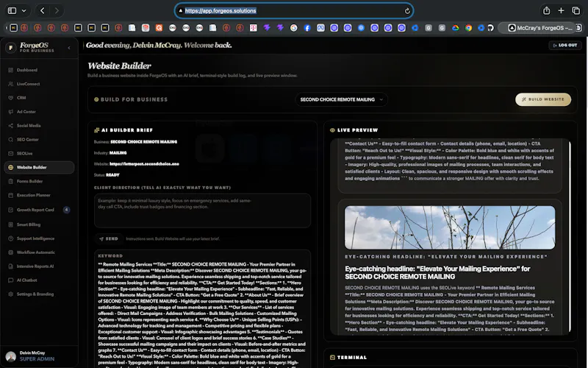Switch to the T-Mobile pinned tab
588x368 pixels.
pyautogui.click(x=253, y=28)
